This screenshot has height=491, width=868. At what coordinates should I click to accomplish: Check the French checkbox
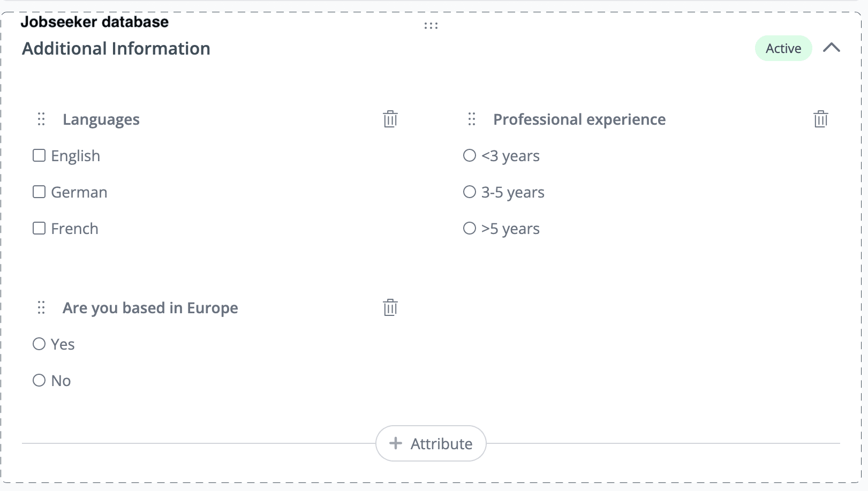[39, 228]
